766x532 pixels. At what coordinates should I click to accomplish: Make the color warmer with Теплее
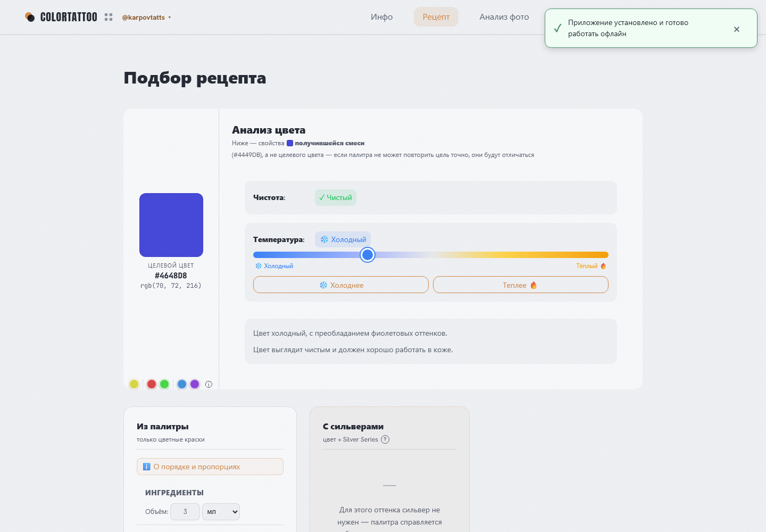[x=521, y=285]
